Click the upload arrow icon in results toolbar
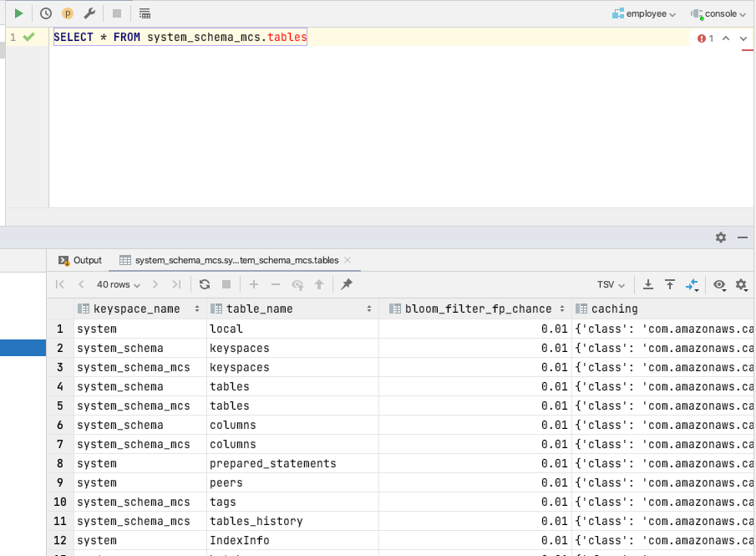The width and height of the screenshot is (756, 556). (x=670, y=284)
